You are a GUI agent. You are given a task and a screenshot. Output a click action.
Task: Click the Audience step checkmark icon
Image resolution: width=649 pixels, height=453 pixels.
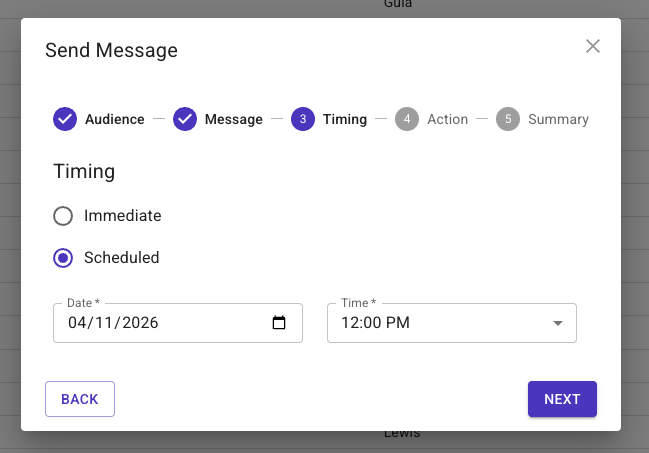65,119
